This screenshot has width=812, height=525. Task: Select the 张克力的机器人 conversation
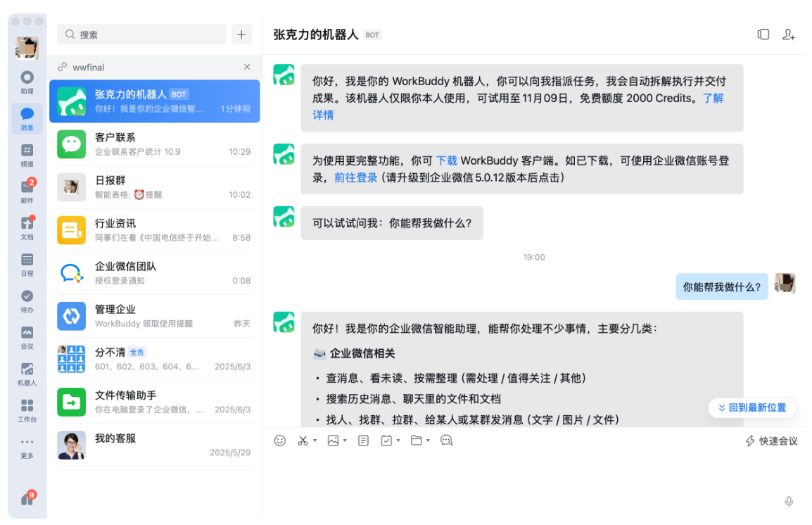[x=154, y=101]
